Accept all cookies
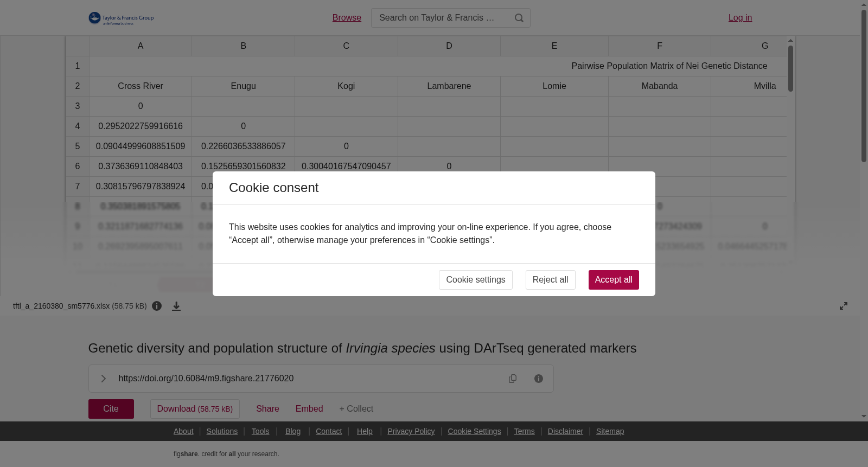The width and height of the screenshot is (868, 467). click(x=614, y=280)
